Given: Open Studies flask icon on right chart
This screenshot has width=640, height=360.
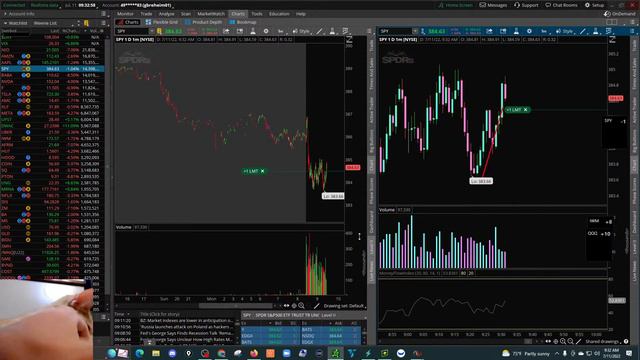Looking at the screenshot, I should (x=516, y=31).
